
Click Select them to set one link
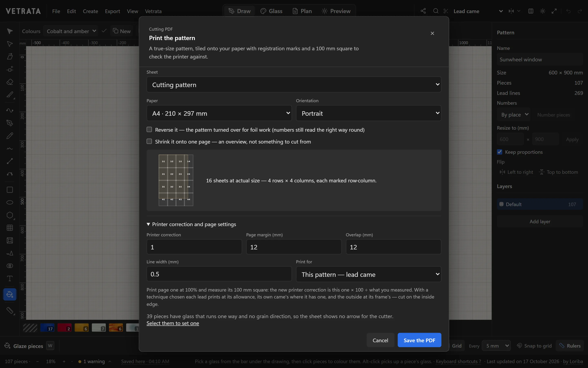point(173,323)
